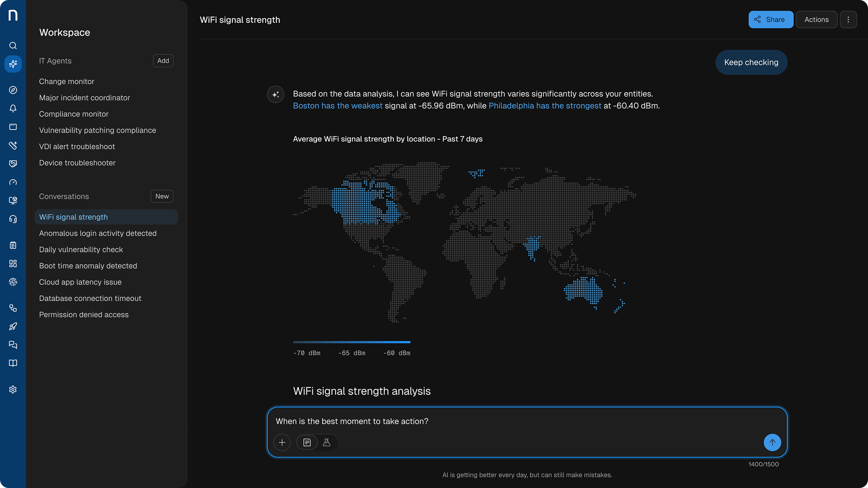Open the speedometer gauge icon
The height and width of the screenshot is (488, 868).
[x=13, y=182]
